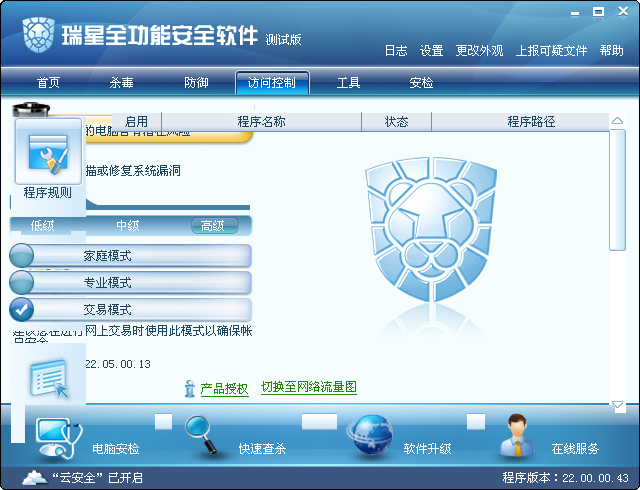Click the scrollbar up arrow
Screen dimensions: 640x490
point(618,120)
